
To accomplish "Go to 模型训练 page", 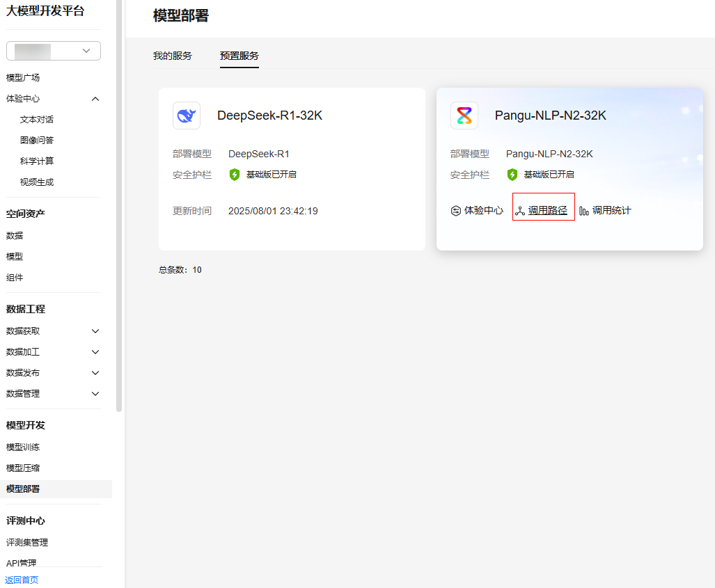I will 23,447.
